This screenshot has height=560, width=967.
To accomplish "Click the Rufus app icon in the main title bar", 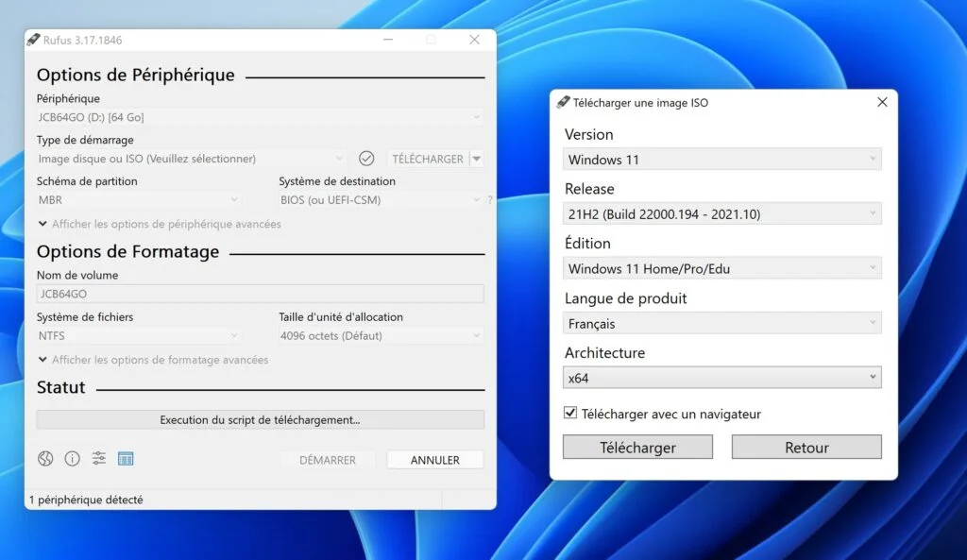I will pyautogui.click(x=33, y=40).
